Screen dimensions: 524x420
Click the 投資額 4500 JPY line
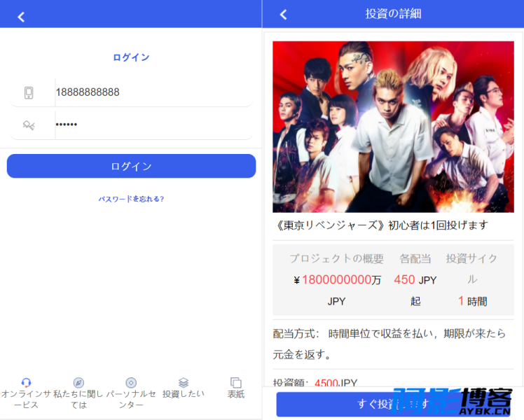[315, 383]
